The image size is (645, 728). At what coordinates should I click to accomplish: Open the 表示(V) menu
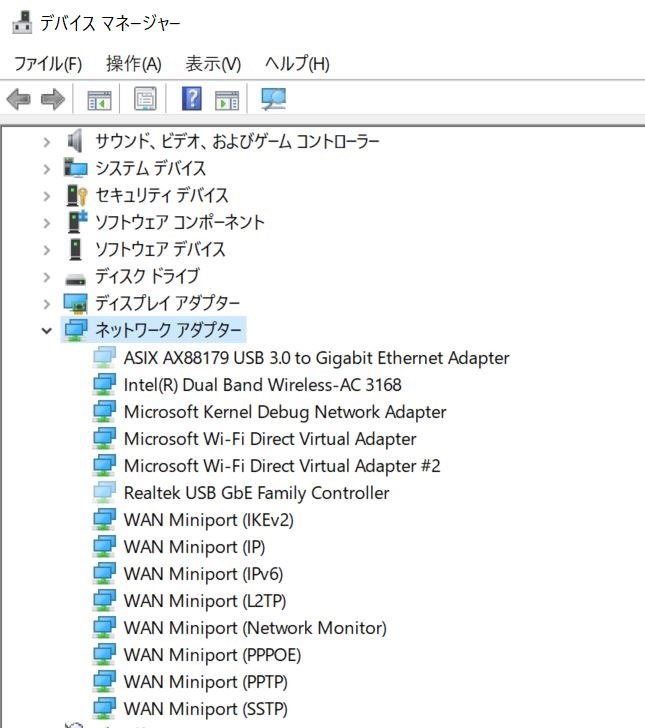pos(213,64)
